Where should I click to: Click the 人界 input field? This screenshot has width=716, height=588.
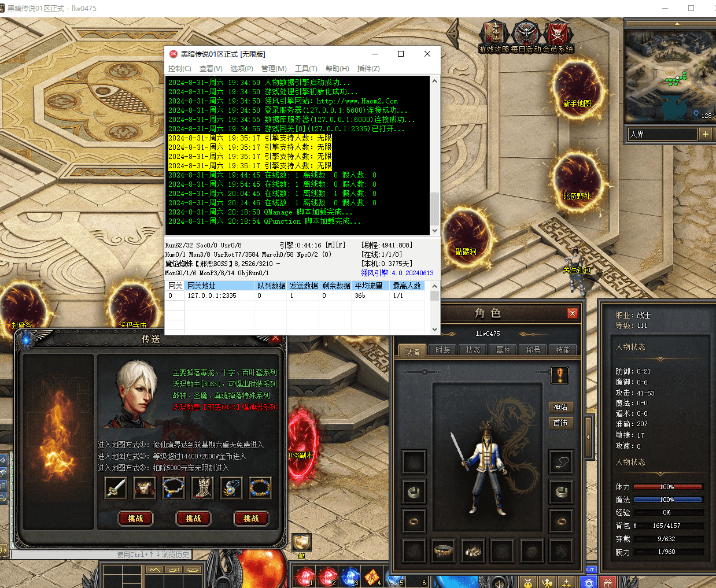pyautogui.click(x=663, y=134)
